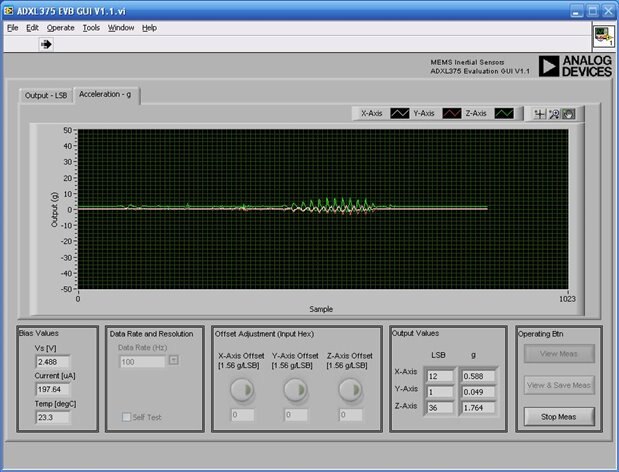
Task: Open the File menu
Action: tap(13, 28)
